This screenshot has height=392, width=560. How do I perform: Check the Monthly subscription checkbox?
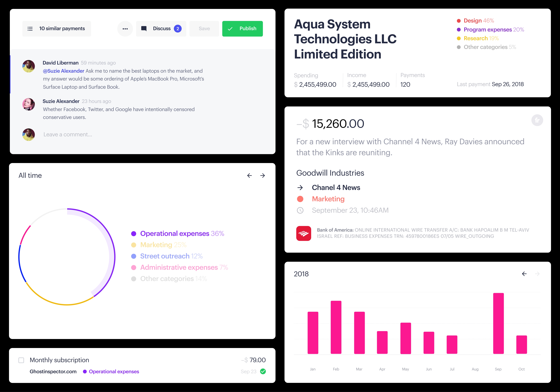tap(22, 360)
